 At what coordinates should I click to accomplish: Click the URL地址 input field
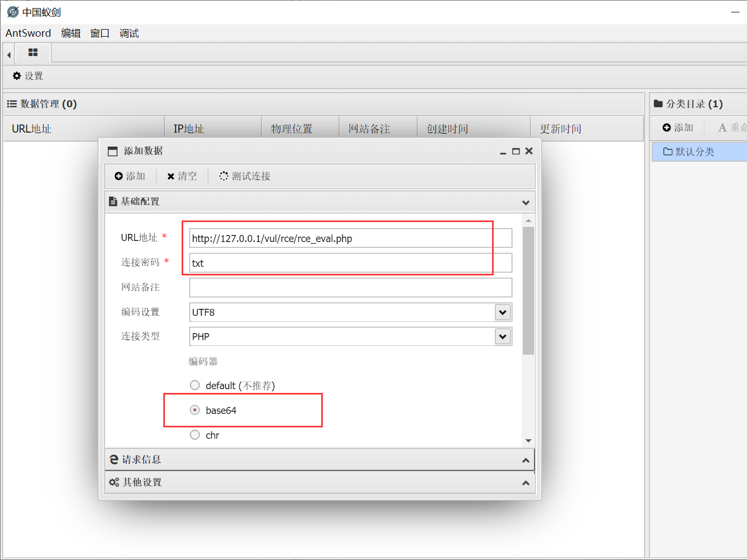[x=350, y=238]
